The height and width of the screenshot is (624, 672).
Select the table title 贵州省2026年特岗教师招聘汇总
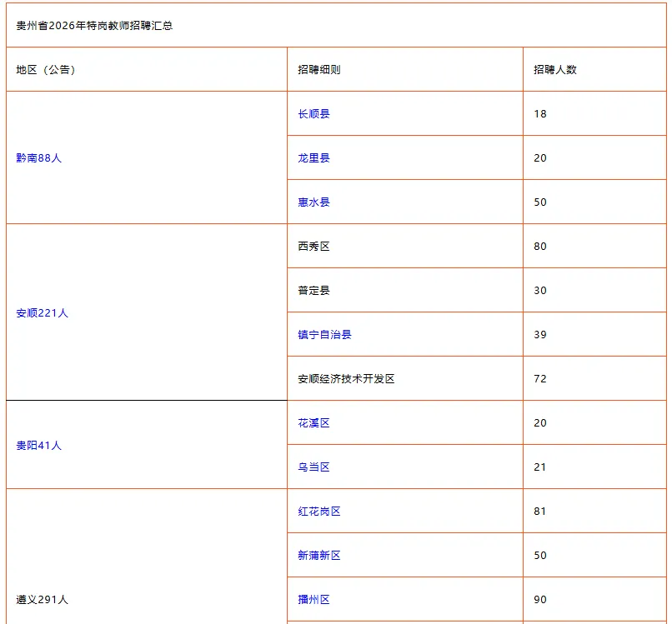pos(94,26)
